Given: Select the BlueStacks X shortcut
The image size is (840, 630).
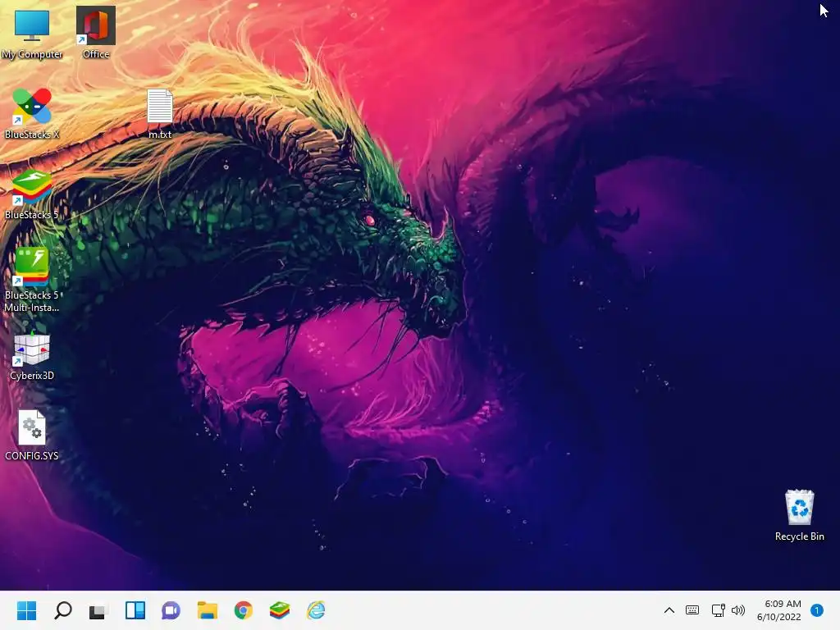Looking at the screenshot, I should [x=32, y=113].
